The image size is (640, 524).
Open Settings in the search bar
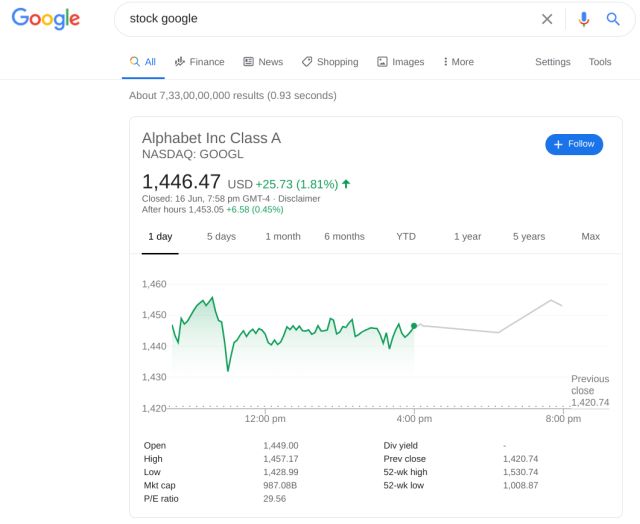[x=553, y=62]
